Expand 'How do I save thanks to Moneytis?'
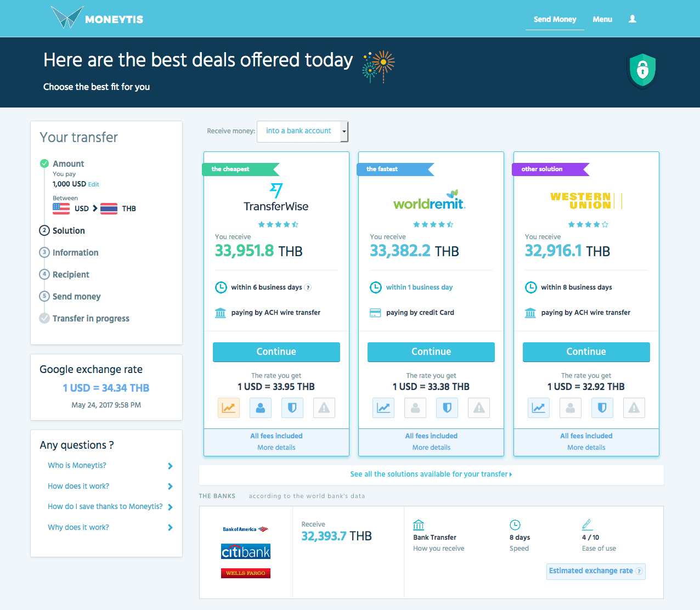Image resolution: width=700 pixels, height=610 pixels. tap(110, 507)
